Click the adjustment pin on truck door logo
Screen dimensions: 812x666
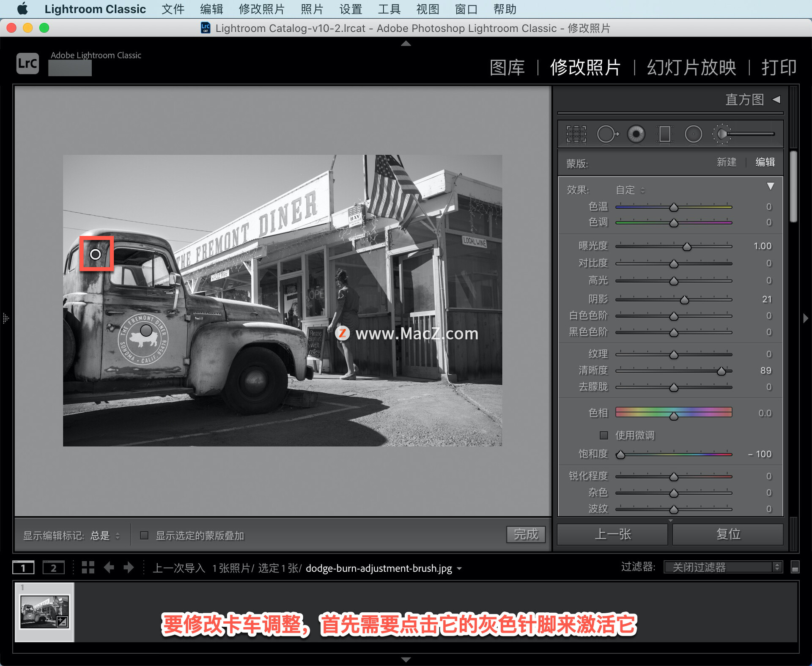pos(146,330)
